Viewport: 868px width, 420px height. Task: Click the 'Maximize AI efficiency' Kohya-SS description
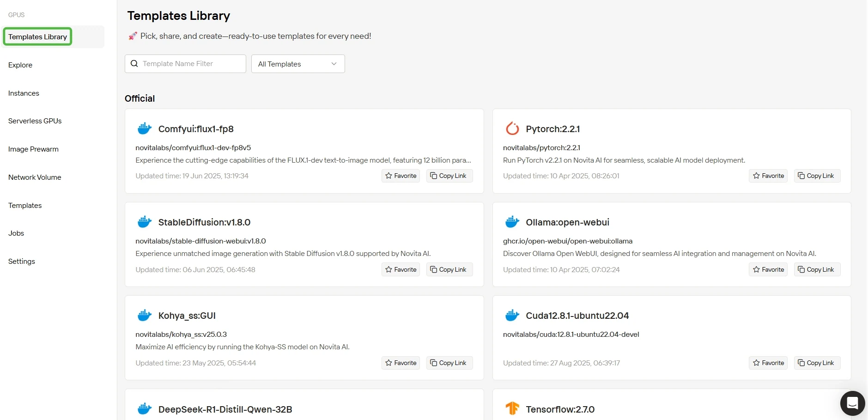click(243, 347)
